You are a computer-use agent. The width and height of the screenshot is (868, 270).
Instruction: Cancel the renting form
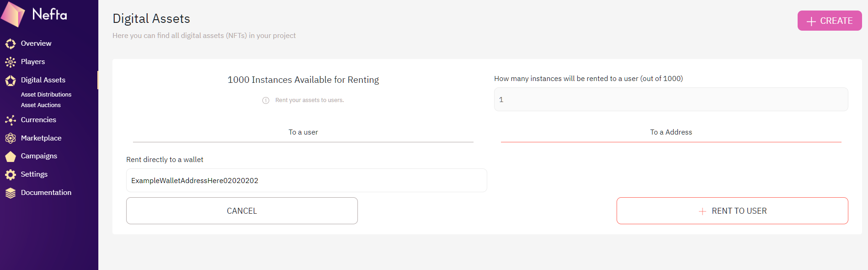point(242,211)
